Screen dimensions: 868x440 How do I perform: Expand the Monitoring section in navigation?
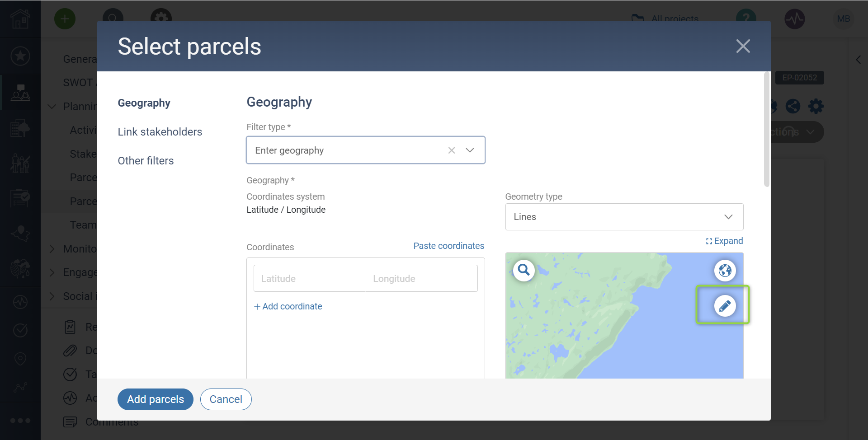(52, 249)
